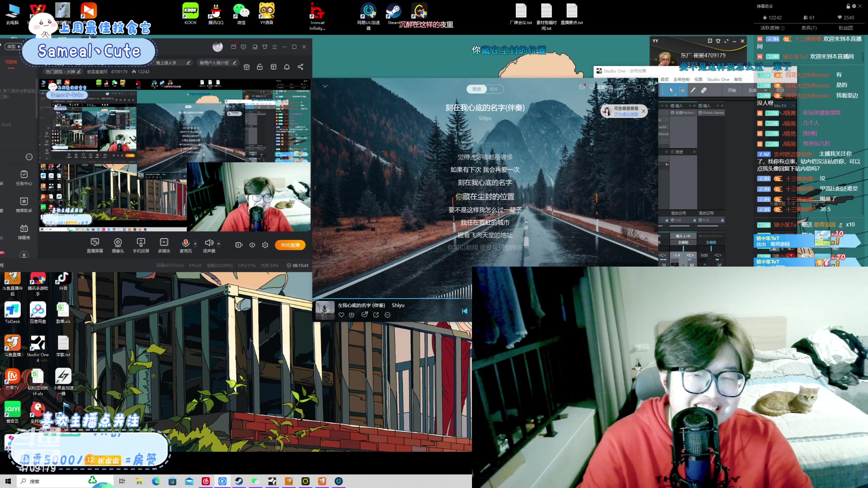Expand the 类型 type selector
868x488 pixels.
pyautogui.click(x=14, y=46)
